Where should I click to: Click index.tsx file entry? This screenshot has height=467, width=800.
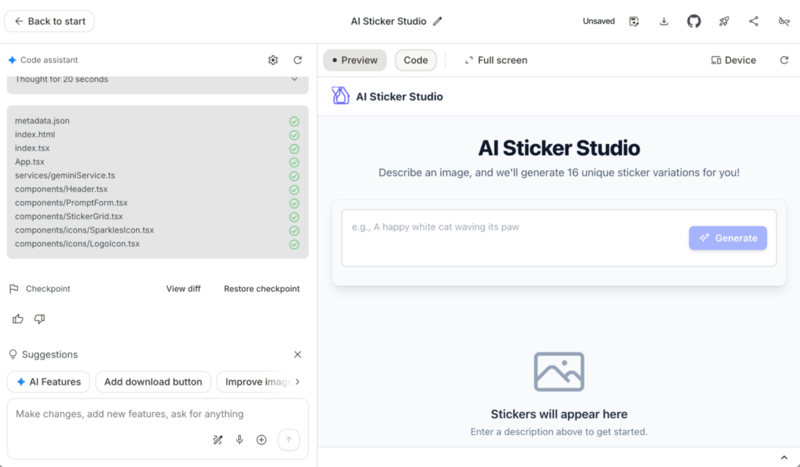click(32, 149)
